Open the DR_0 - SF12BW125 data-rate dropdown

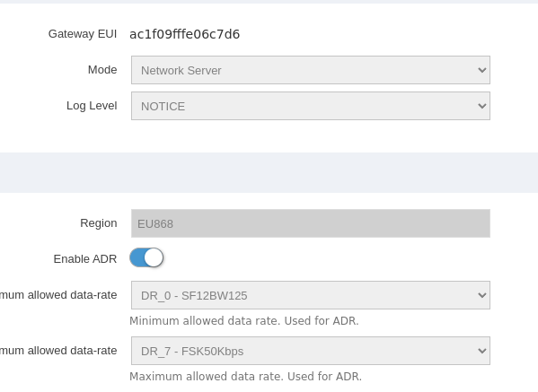[311, 295]
